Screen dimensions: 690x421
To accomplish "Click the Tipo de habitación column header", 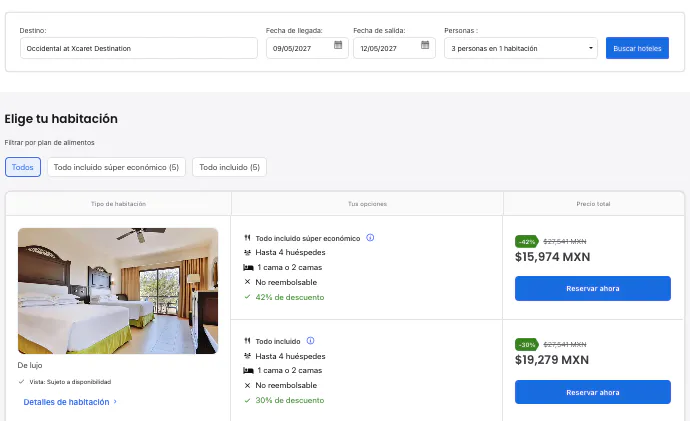I will (x=118, y=204).
